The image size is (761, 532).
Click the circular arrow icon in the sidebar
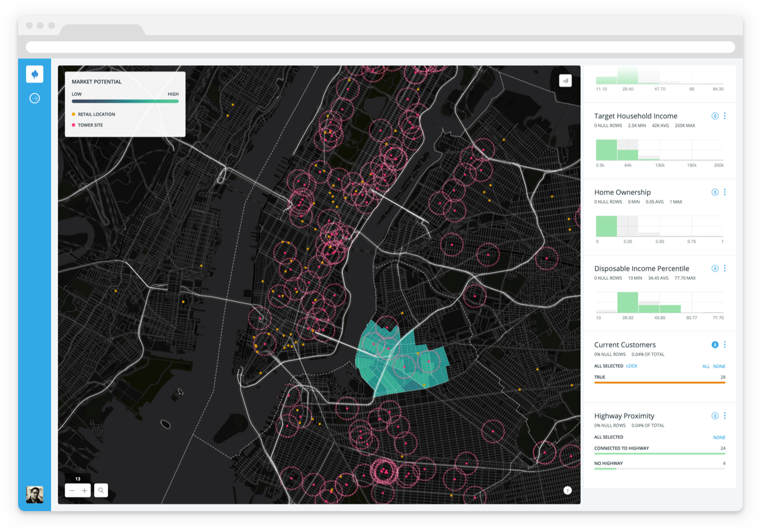click(x=35, y=98)
